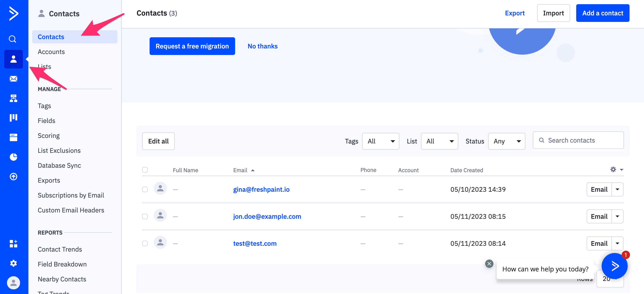
Task: Open the Status Any dropdown
Action: tap(506, 141)
